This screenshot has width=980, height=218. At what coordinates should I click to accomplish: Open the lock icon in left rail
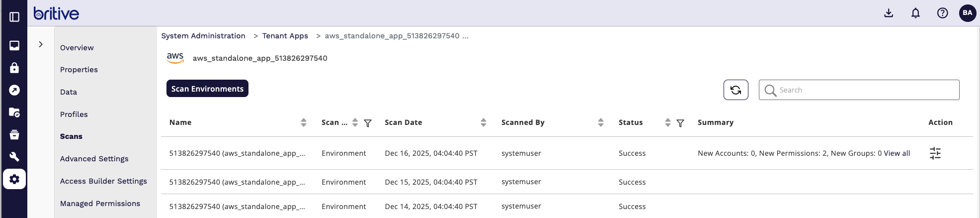click(x=14, y=68)
